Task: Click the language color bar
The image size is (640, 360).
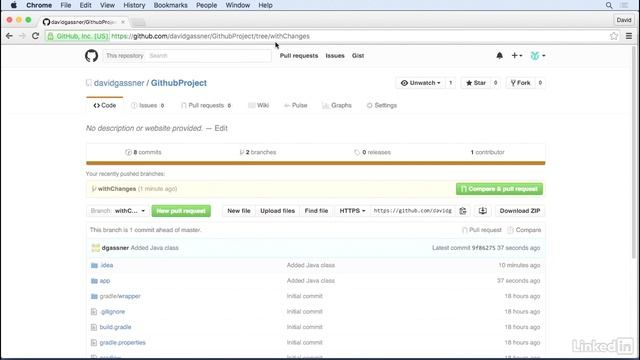Action: click(316, 163)
